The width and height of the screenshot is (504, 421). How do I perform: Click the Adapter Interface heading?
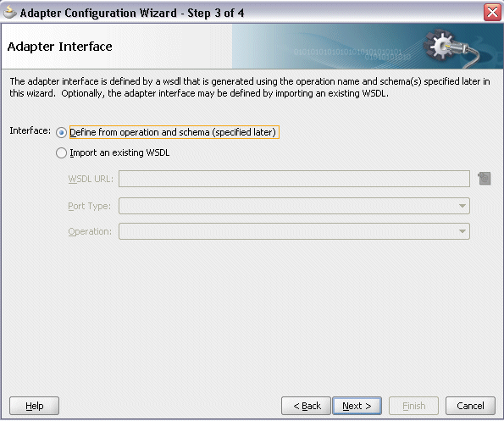pyautogui.click(x=60, y=47)
